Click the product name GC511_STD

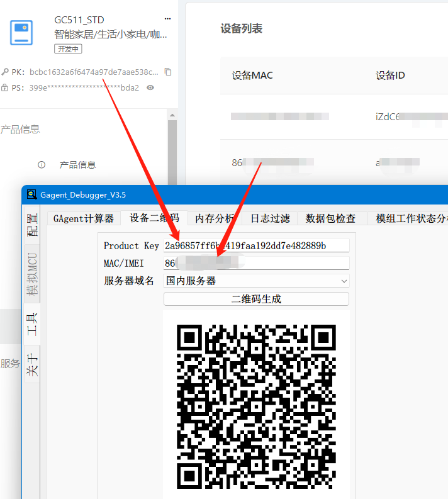point(79,20)
